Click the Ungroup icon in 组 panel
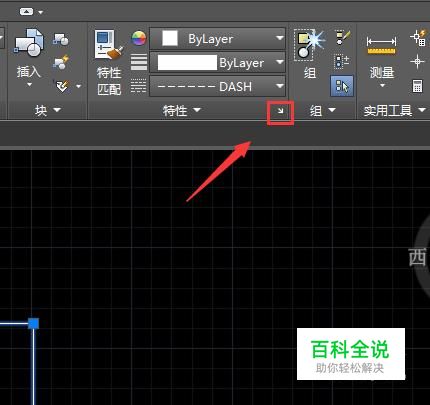 (343, 38)
